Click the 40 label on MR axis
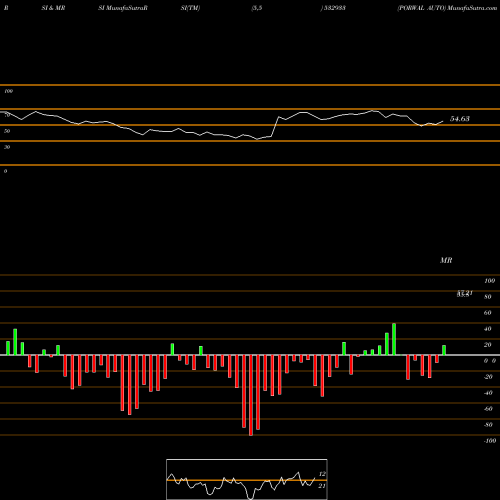The image size is (500, 500). (x=488, y=329)
